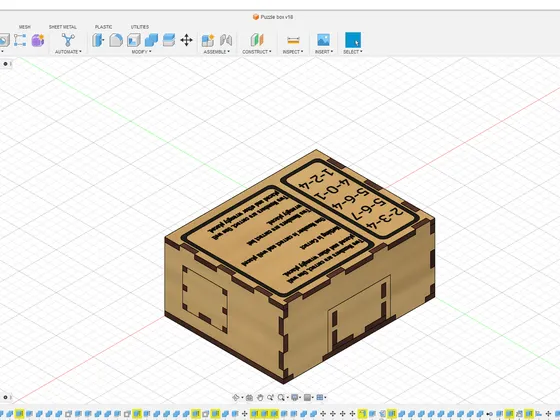
Task: Click the Orbit navigation icon
Action: [x=236, y=398]
